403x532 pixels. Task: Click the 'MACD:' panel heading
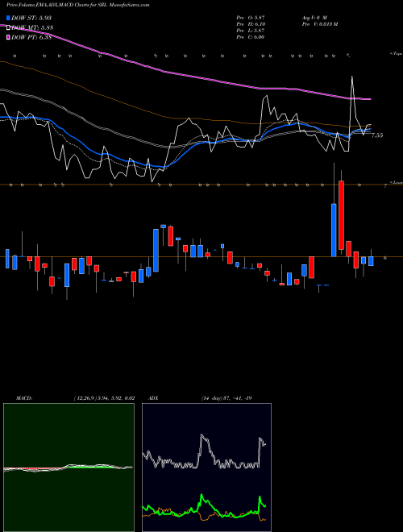[23, 398]
